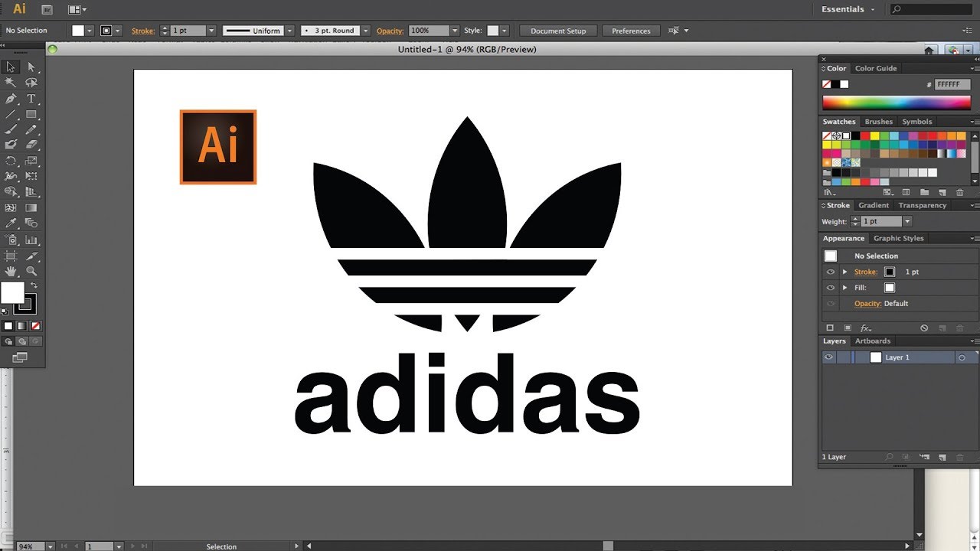Screen dimensions: 980x551
Task: Select the Paintbrush tool
Action: point(11,130)
